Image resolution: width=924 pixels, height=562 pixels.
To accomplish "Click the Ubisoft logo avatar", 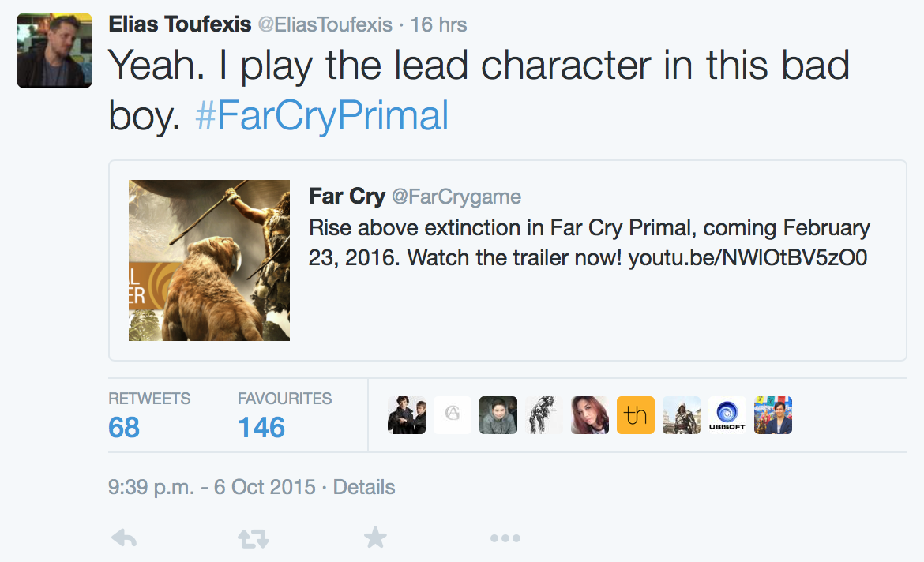I will point(727,415).
